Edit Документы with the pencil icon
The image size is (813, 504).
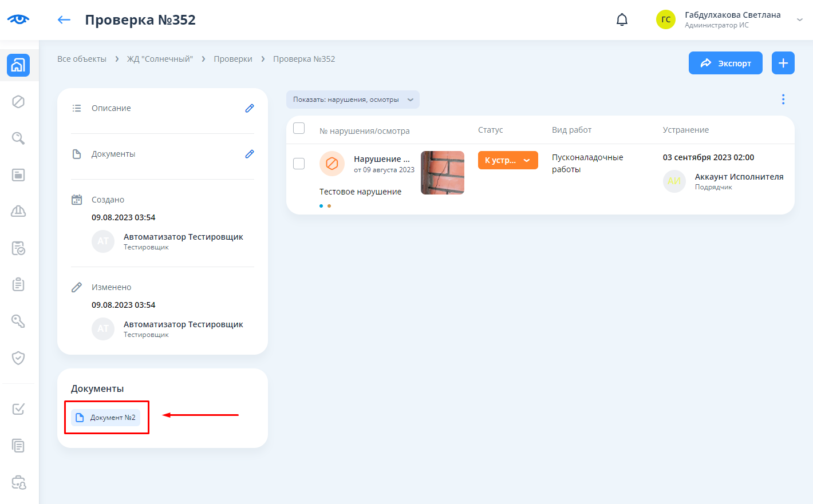pyautogui.click(x=250, y=154)
